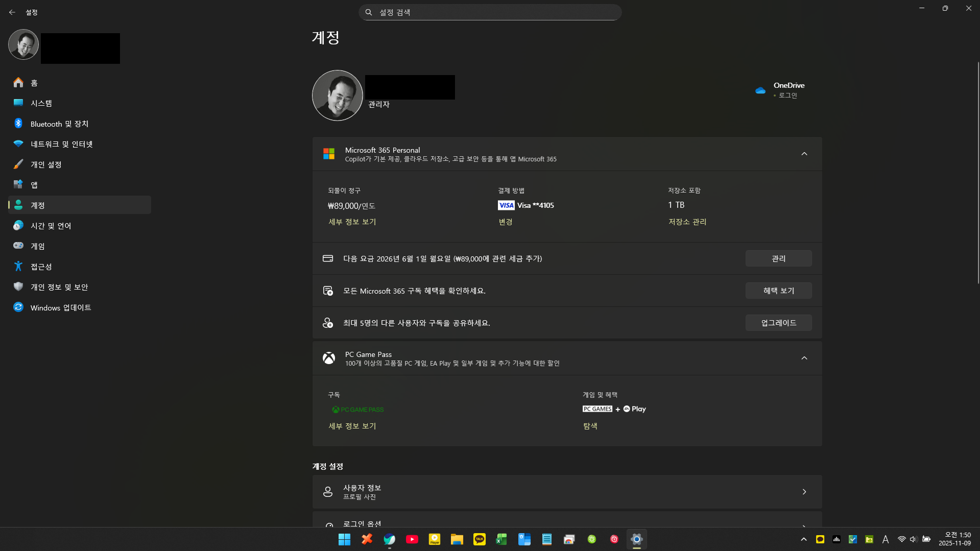Select 개인 정보 및 보안 in sidebar

[59, 287]
